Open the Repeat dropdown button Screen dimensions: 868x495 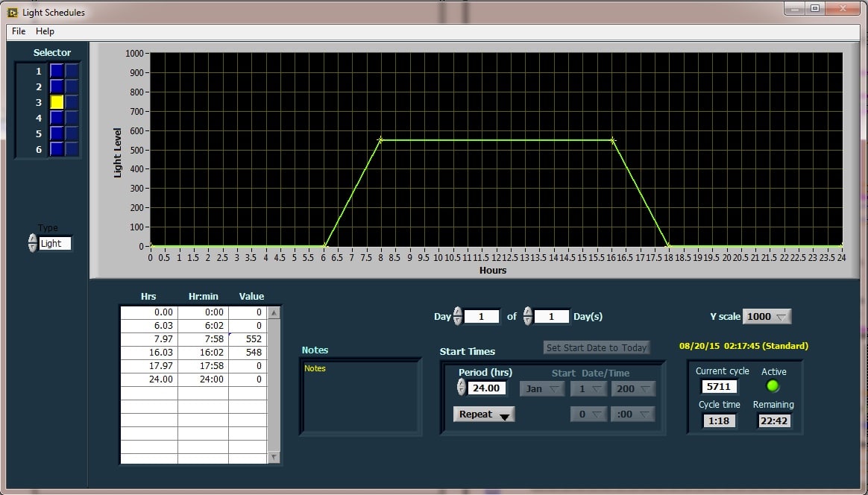(484, 414)
